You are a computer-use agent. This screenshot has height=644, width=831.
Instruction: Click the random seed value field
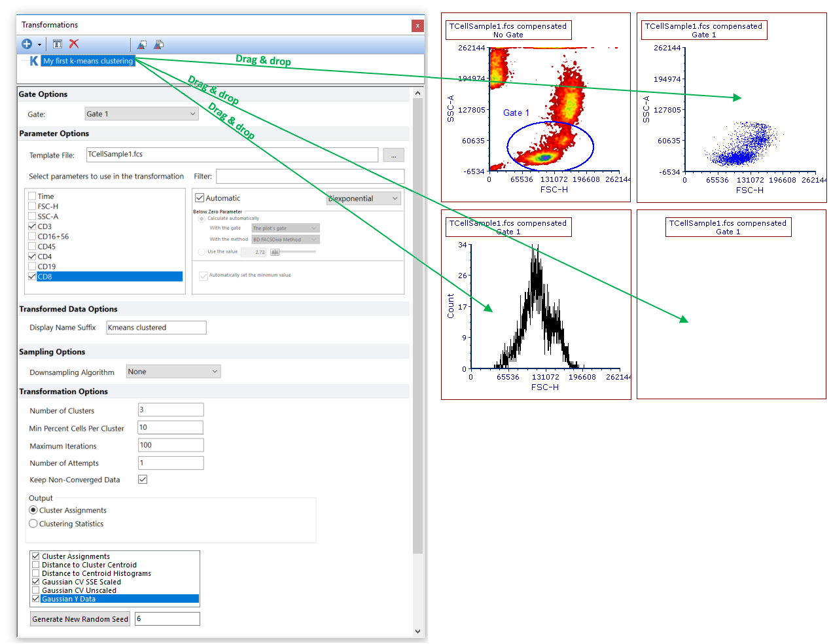168,618
